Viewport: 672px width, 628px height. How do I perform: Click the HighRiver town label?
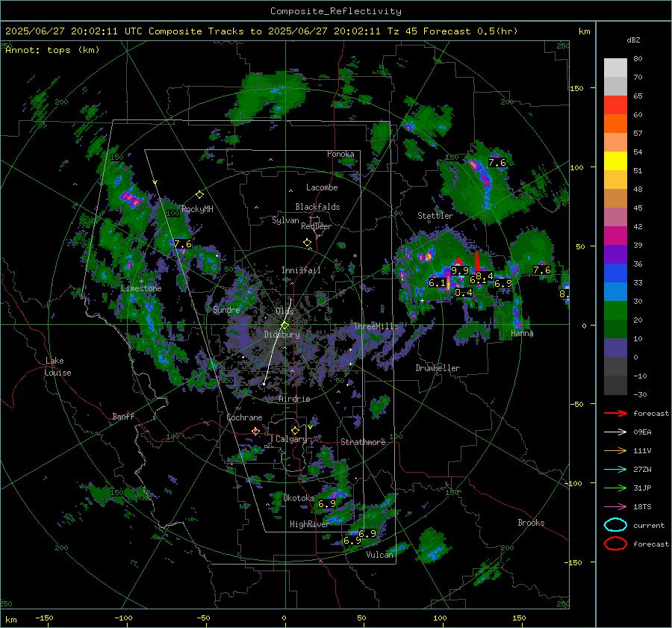point(309,524)
